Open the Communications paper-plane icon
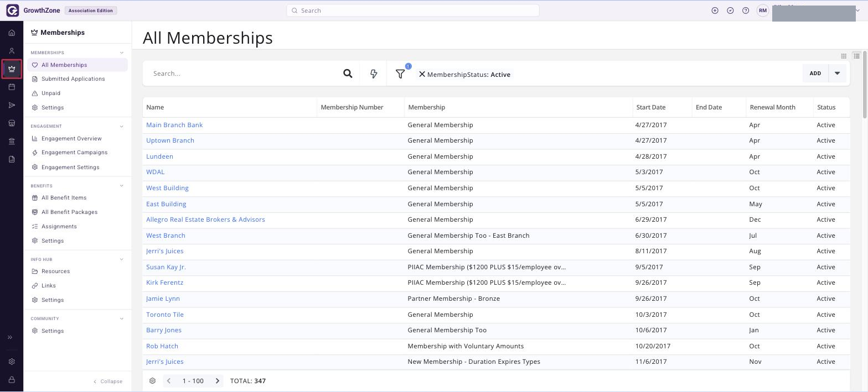Image resolution: width=868 pixels, height=392 pixels. (12, 105)
